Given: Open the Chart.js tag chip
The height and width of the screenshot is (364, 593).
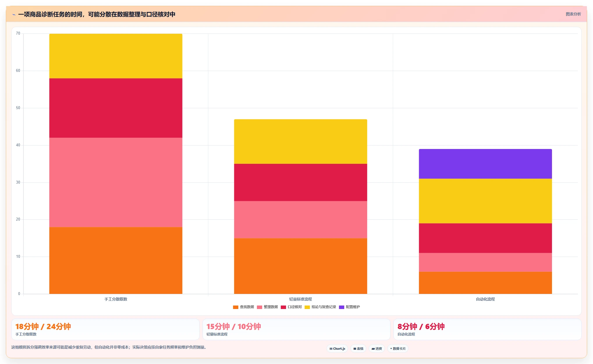Looking at the screenshot, I should pos(337,349).
